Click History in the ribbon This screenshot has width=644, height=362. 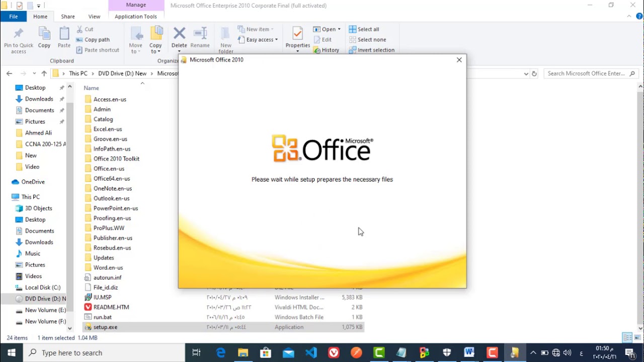click(x=326, y=50)
